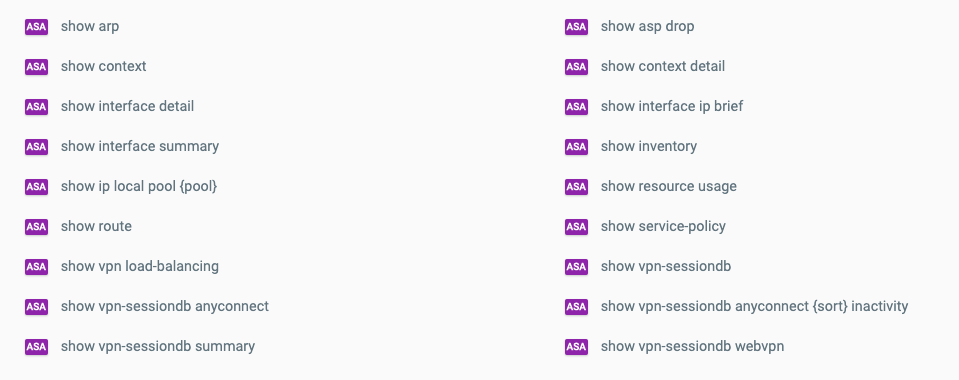Click the ASA icon beside show route

[36, 226]
